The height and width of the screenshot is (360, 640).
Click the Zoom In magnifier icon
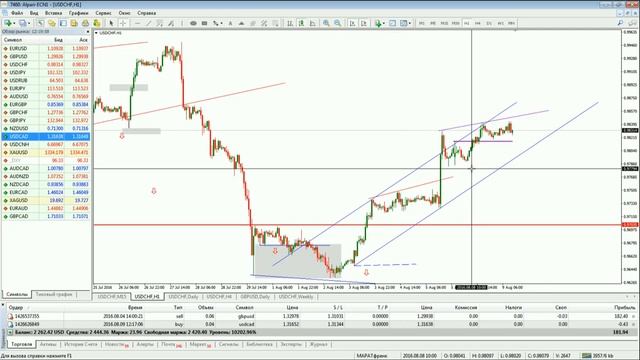[326, 23]
